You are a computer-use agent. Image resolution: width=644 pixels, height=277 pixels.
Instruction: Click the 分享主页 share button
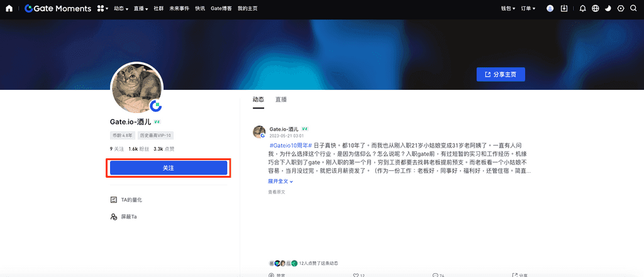pyautogui.click(x=501, y=74)
